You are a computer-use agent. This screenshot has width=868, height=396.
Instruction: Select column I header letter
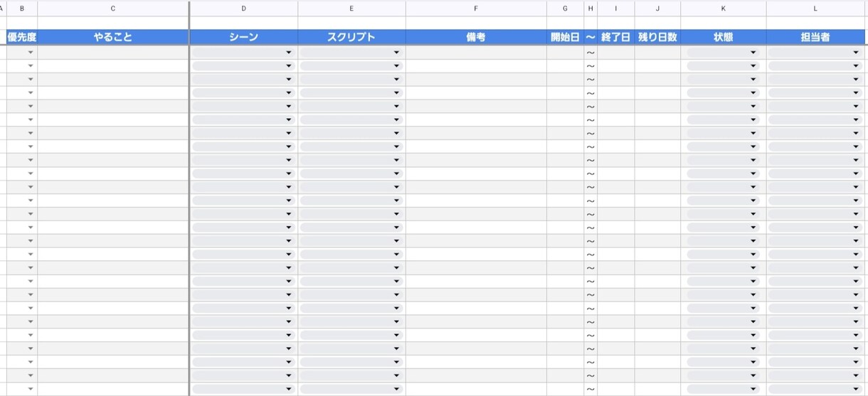616,9
